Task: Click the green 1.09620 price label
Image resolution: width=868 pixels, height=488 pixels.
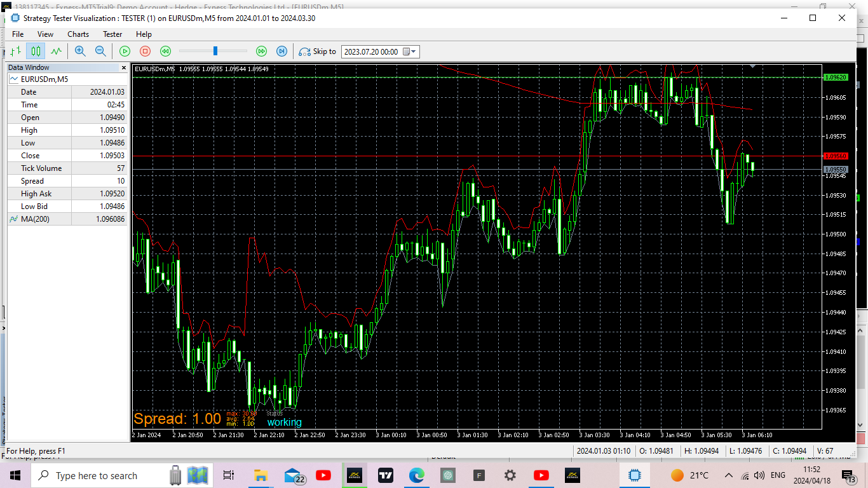Action: [x=836, y=77]
